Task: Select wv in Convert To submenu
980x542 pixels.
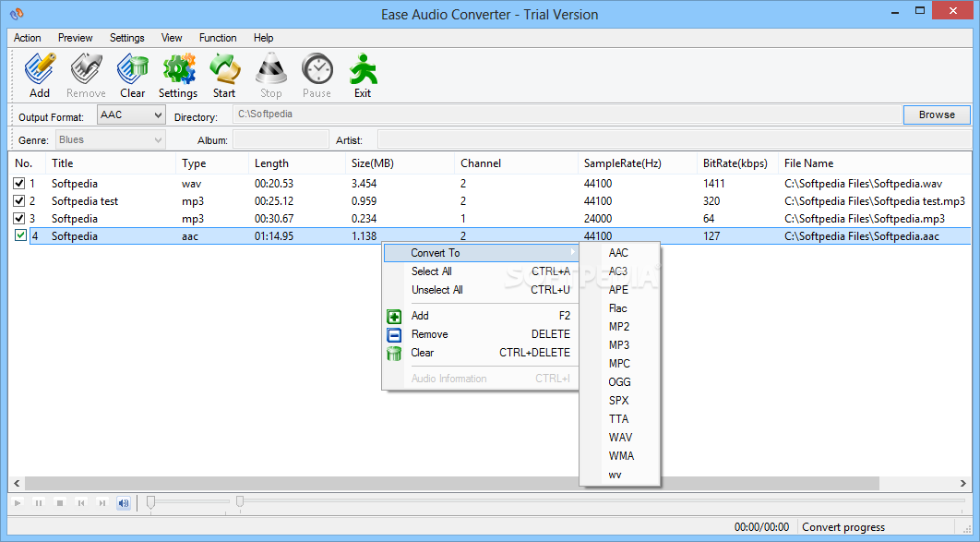Action: click(x=619, y=475)
